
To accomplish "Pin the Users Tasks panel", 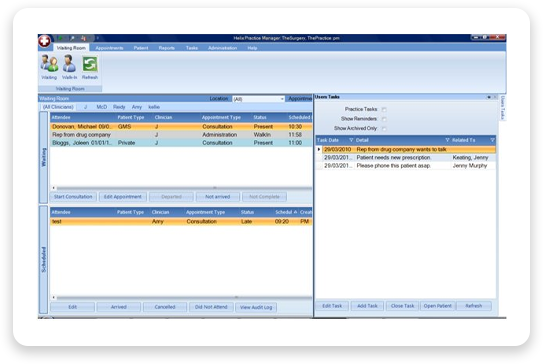I will point(489,97).
